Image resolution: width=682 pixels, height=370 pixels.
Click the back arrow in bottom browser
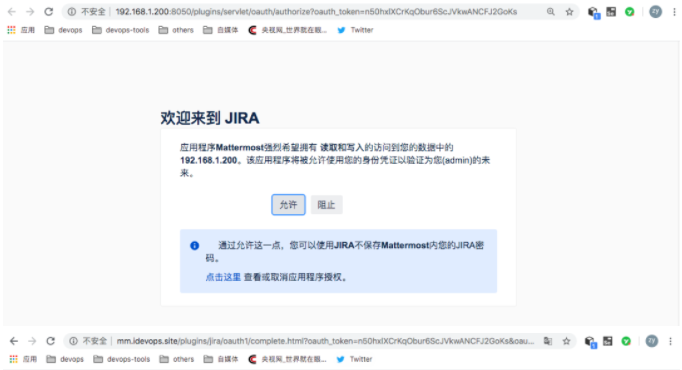click(x=14, y=341)
